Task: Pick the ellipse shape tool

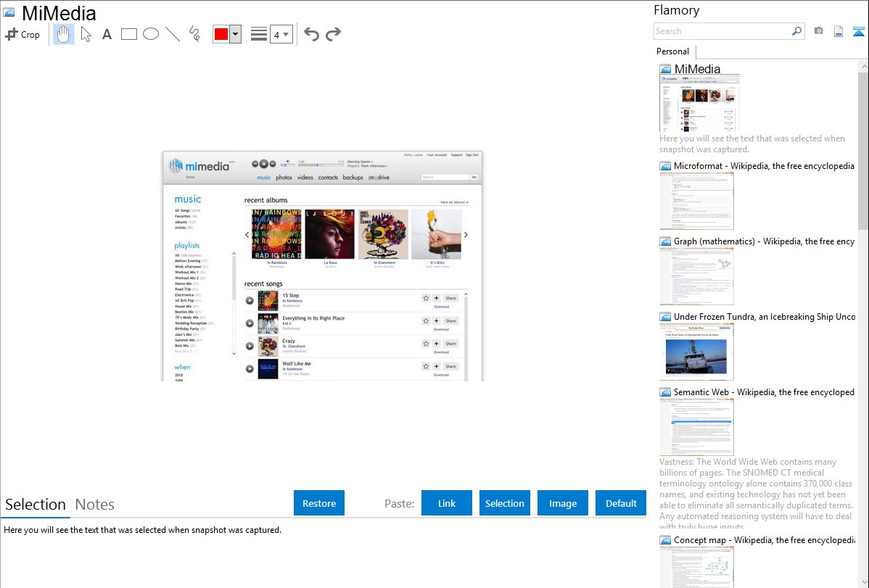Action: click(x=151, y=34)
